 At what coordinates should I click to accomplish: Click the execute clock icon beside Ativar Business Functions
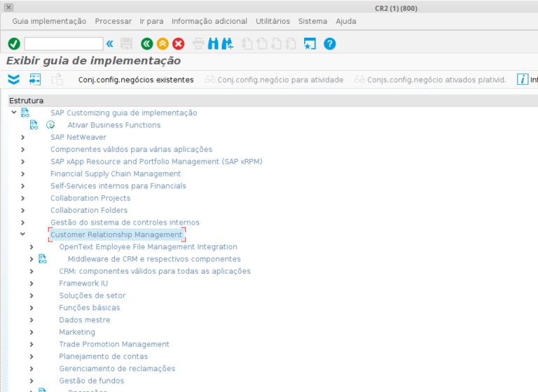(50, 125)
